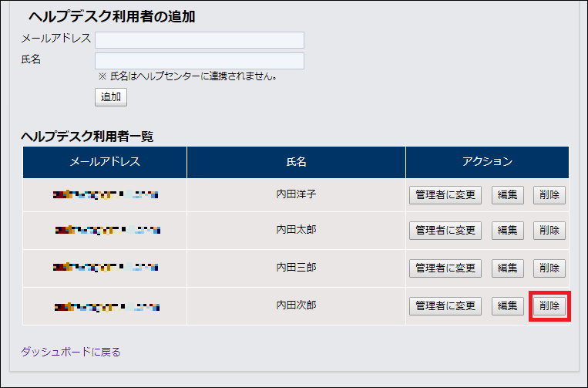This screenshot has width=588, height=388.
Task: Click the email address in 内田次郎's row
Action: pos(106,306)
